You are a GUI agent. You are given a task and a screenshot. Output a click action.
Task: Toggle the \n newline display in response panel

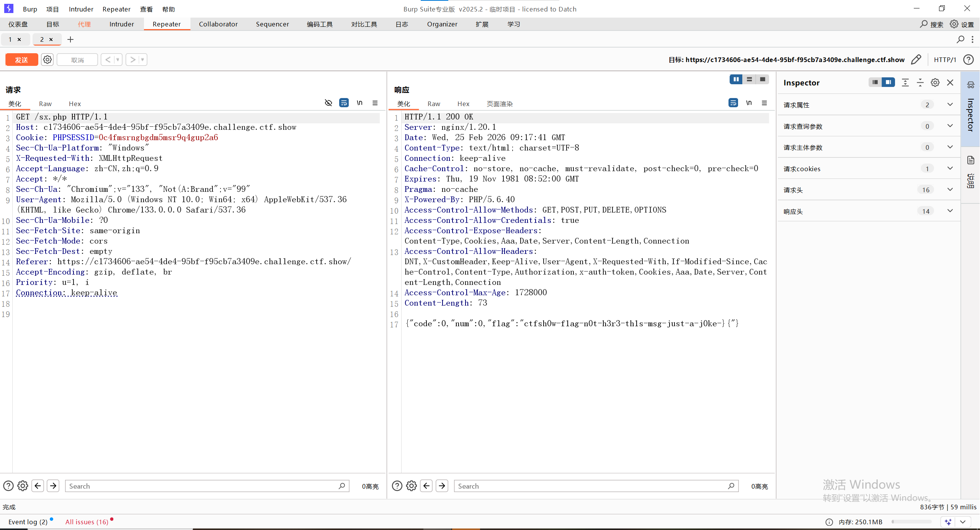pyautogui.click(x=749, y=103)
